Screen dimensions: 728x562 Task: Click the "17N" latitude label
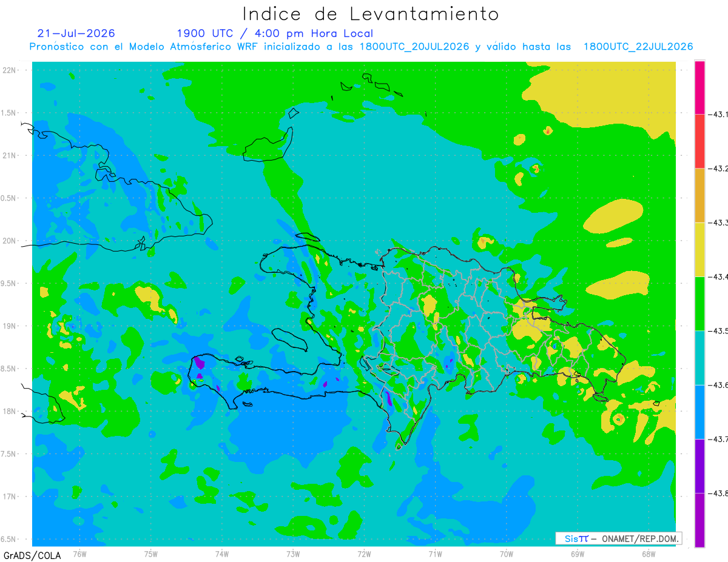point(10,497)
